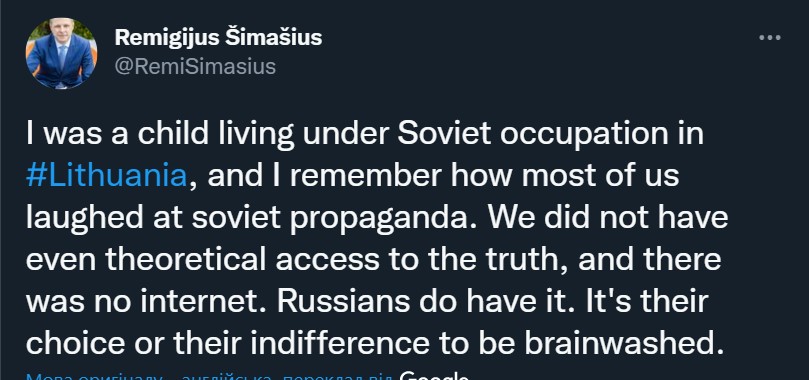
Task: Click the phrase 'was no internet' in tweet
Action: click(x=147, y=302)
